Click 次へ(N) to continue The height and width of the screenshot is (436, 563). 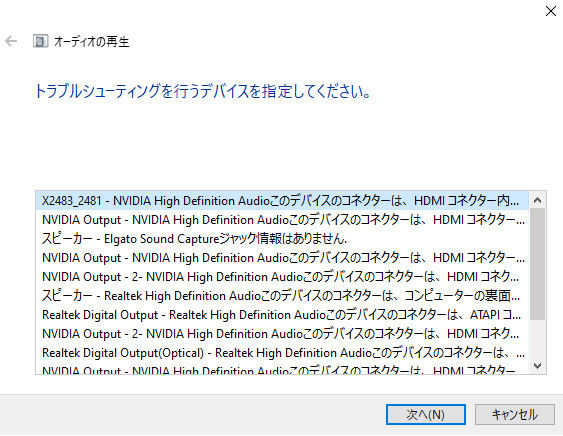coord(425,414)
